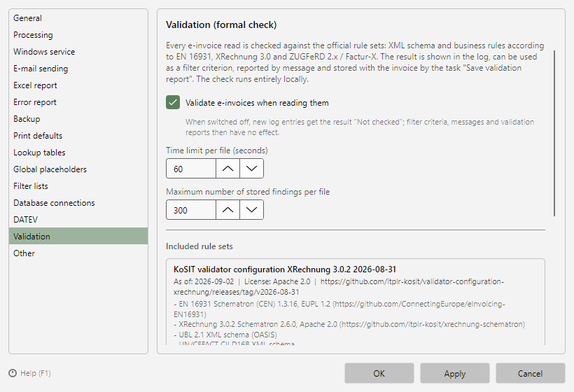Click the KoSIT validator configuration XRechnung title
Viewport: 574px width, 392px height.
tap(285, 269)
